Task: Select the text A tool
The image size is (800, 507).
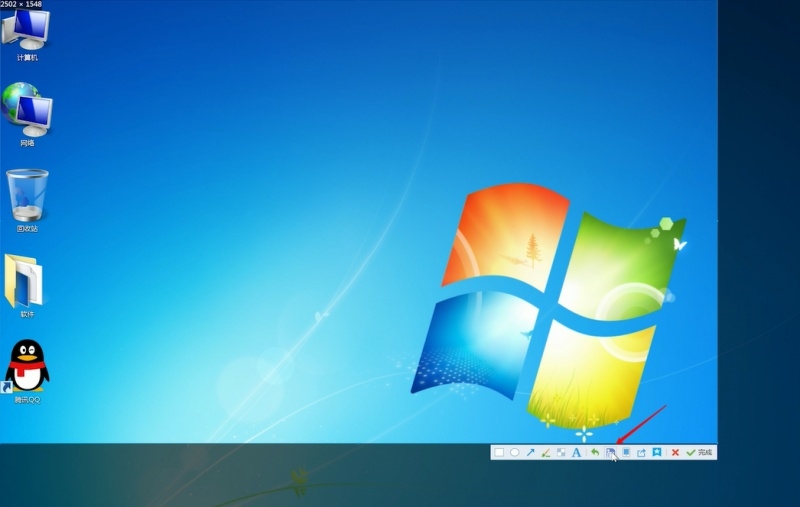Action: tap(576, 452)
